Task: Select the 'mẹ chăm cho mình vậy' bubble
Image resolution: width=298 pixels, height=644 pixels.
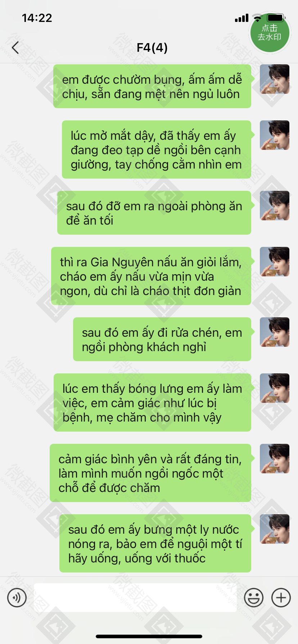Action: pyautogui.click(x=152, y=402)
